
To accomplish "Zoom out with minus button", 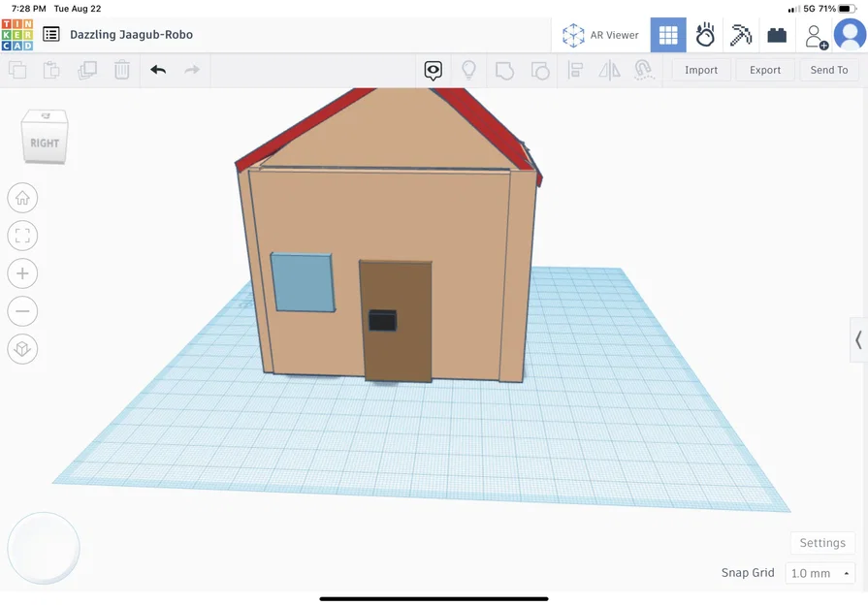I will point(22,311).
